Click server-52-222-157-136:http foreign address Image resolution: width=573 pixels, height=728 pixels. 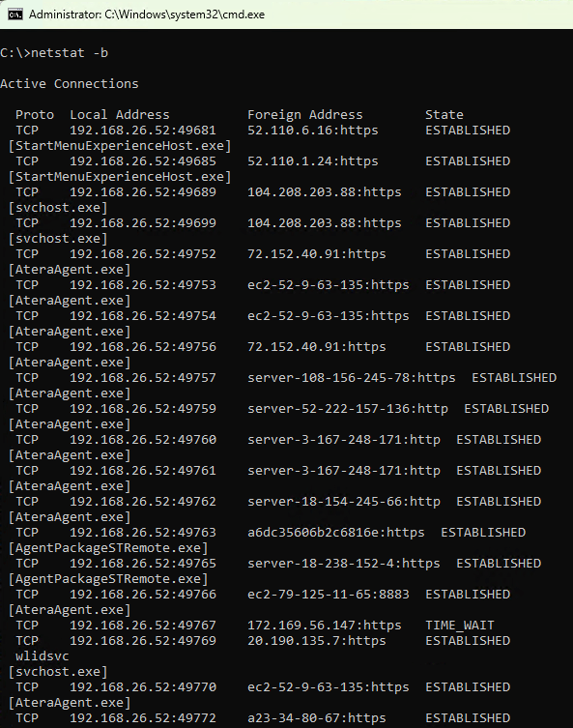coord(348,409)
